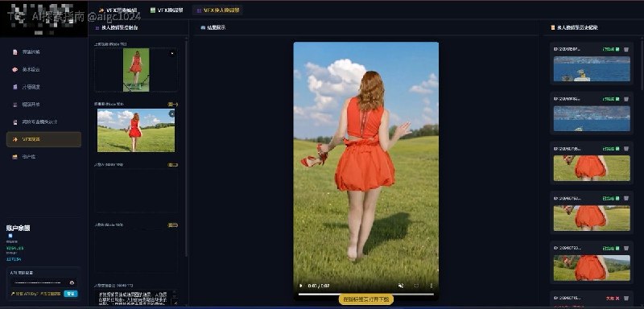
Task: Click the yellow badge above the meadow background image
Action: [x=172, y=105]
